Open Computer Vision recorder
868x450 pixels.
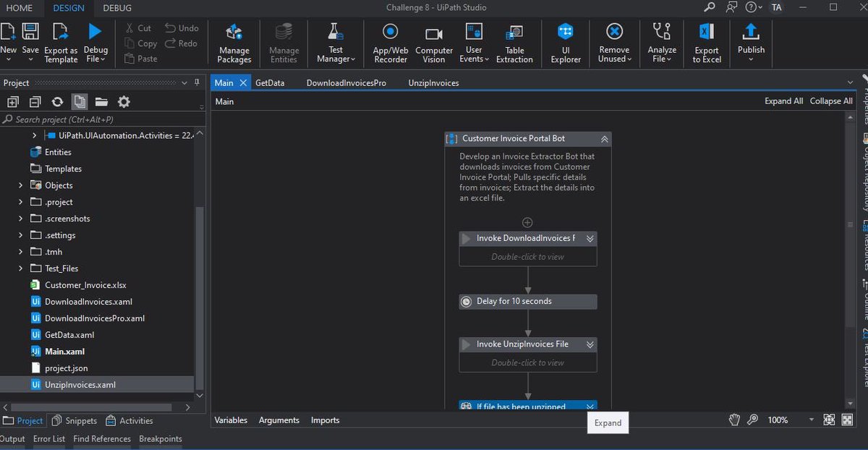[x=434, y=43]
